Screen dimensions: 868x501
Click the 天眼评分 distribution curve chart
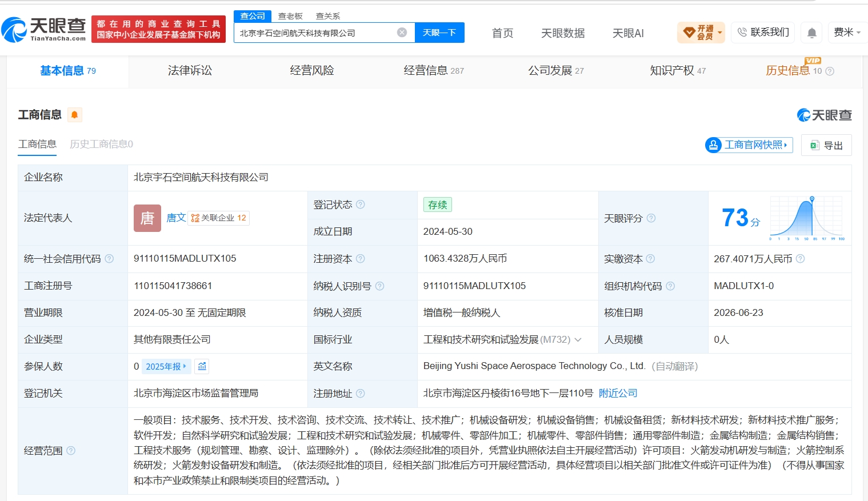(x=807, y=218)
